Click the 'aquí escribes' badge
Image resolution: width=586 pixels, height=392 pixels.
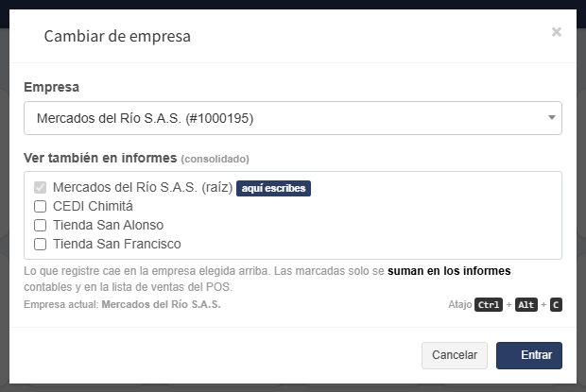tap(273, 188)
